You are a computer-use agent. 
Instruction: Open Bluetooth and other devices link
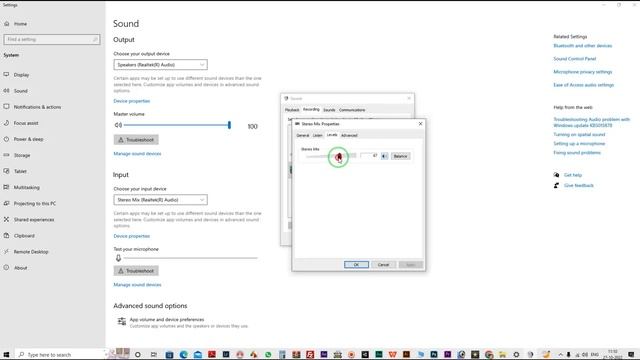582,46
